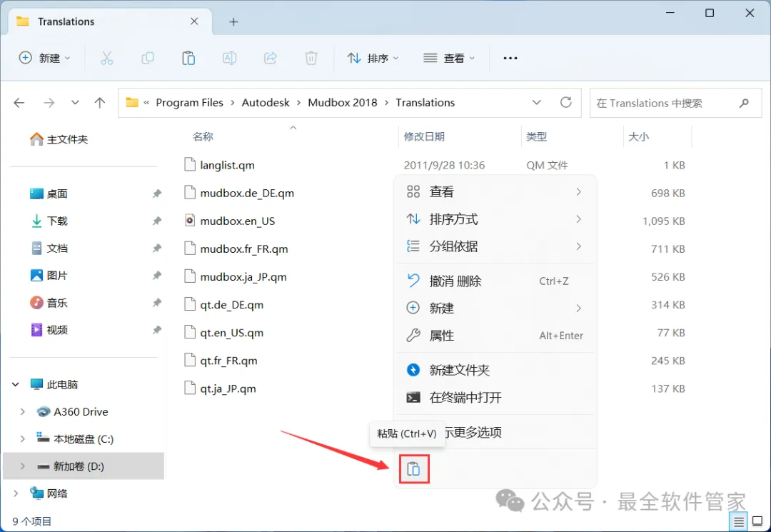Switch to details view icon in status bar
Image resolution: width=771 pixels, height=532 pixels.
(739, 521)
